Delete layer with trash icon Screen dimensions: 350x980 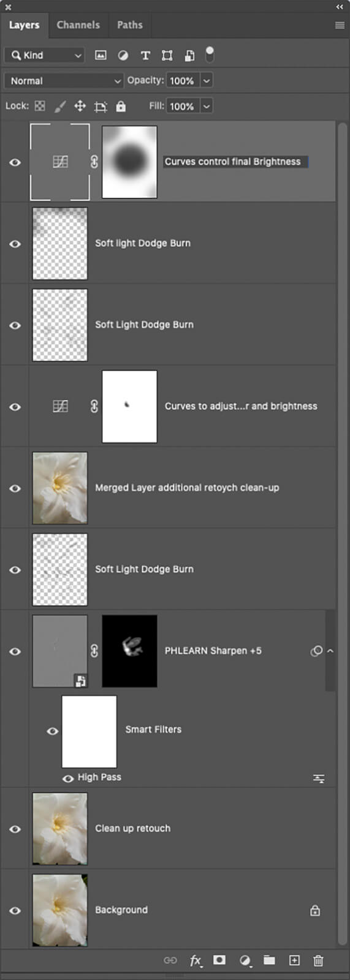(x=318, y=960)
